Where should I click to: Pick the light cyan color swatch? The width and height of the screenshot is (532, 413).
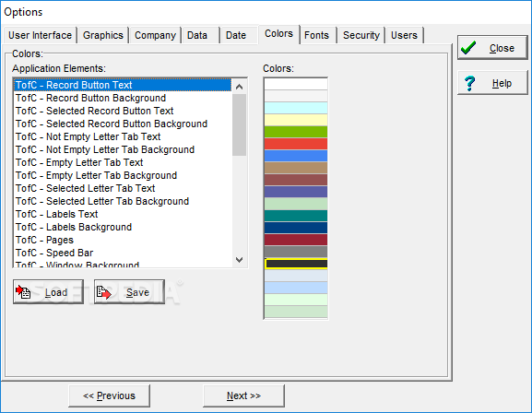[x=296, y=108]
